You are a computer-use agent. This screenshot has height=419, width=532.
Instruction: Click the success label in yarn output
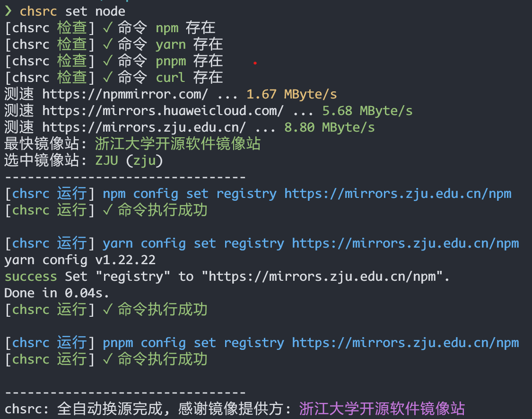click(x=30, y=276)
